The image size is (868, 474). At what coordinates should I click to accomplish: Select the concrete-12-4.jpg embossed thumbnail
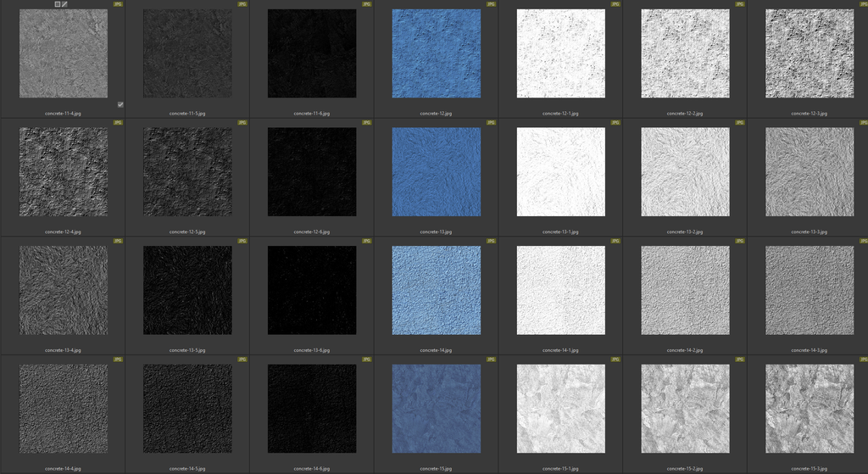click(x=64, y=172)
